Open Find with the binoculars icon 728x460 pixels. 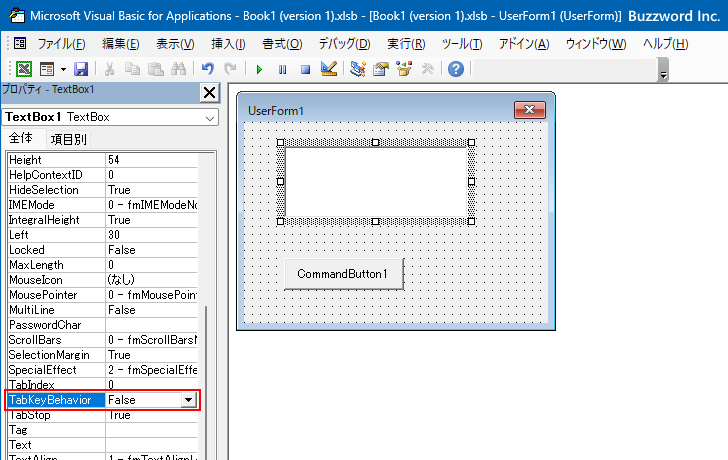[179, 69]
